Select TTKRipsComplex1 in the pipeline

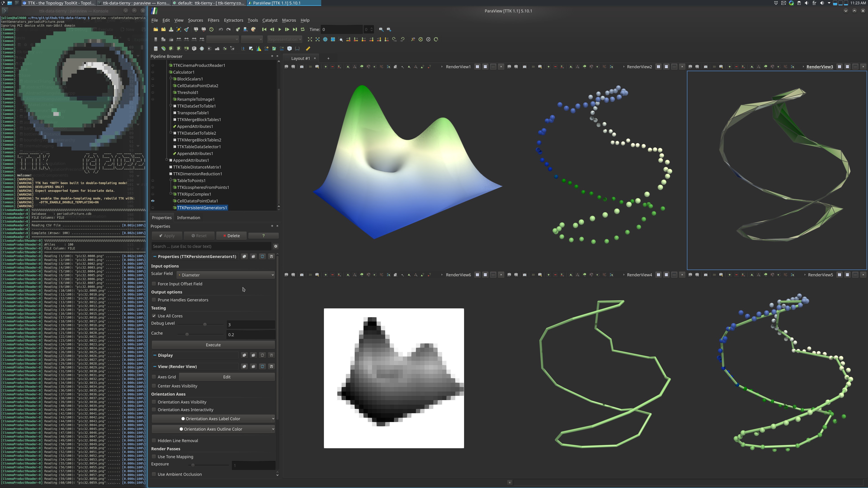194,194
